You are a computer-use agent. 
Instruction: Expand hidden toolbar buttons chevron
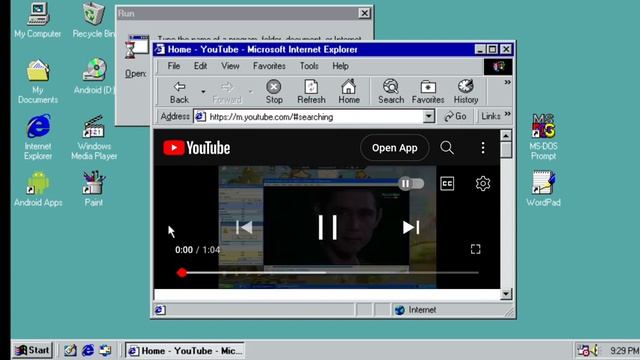tap(507, 82)
